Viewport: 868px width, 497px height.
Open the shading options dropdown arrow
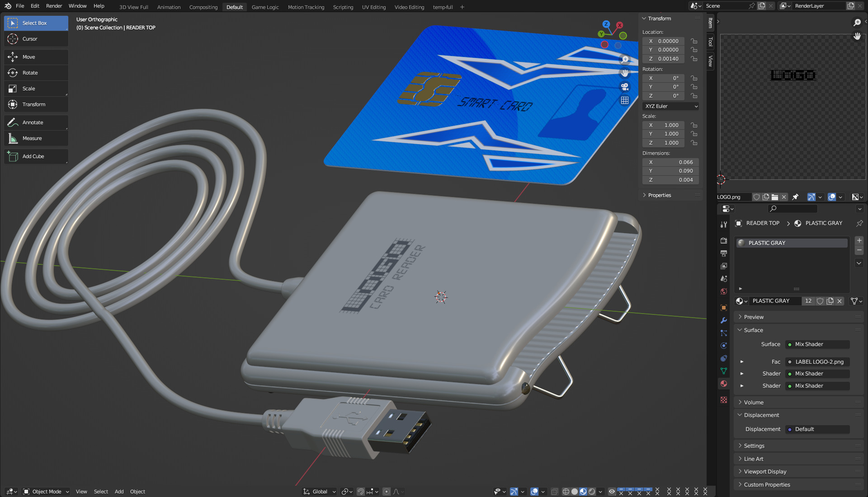(600, 492)
